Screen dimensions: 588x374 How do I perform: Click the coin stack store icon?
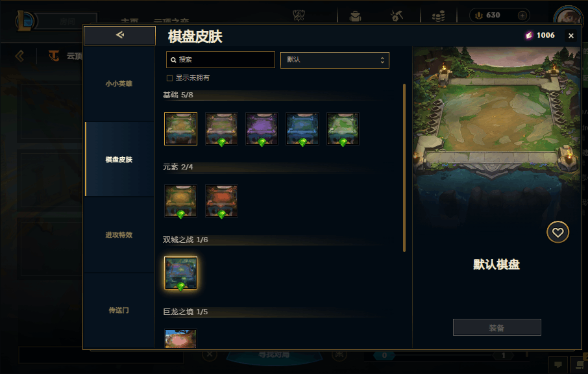click(438, 16)
